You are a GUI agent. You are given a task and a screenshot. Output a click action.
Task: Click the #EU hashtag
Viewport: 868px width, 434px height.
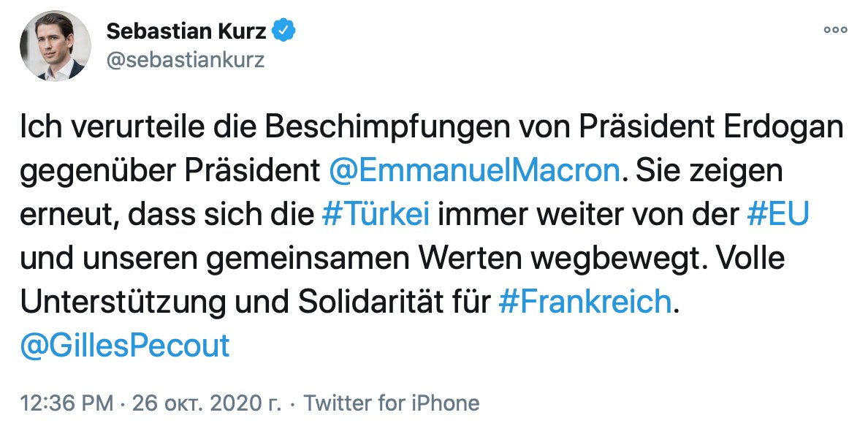778,216
